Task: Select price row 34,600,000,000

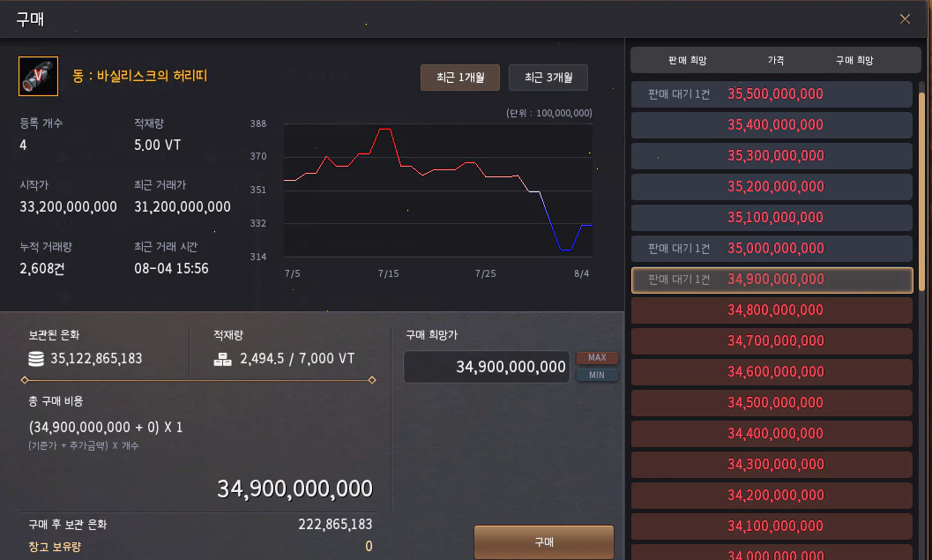Action: [x=772, y=372]
